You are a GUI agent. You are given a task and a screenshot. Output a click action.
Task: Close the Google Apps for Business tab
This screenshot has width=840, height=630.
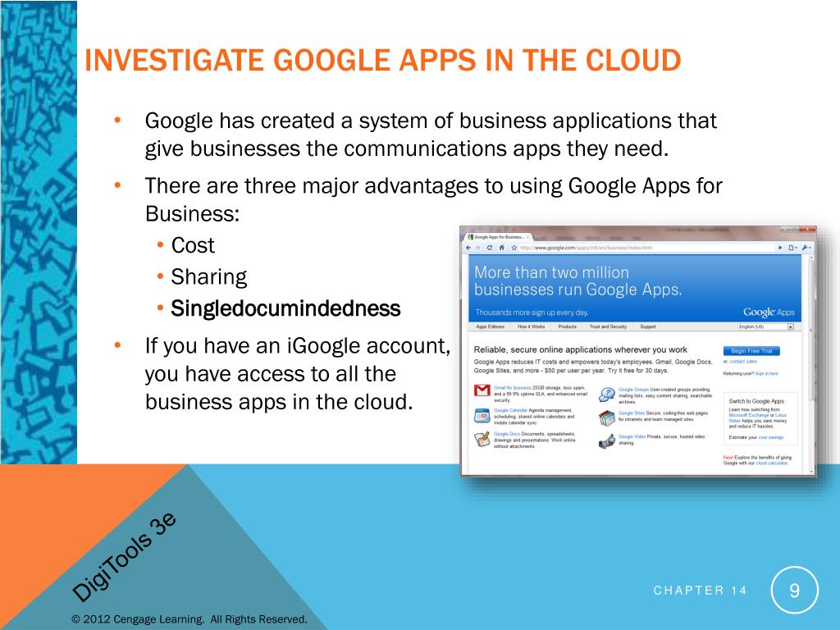(527, 237)
